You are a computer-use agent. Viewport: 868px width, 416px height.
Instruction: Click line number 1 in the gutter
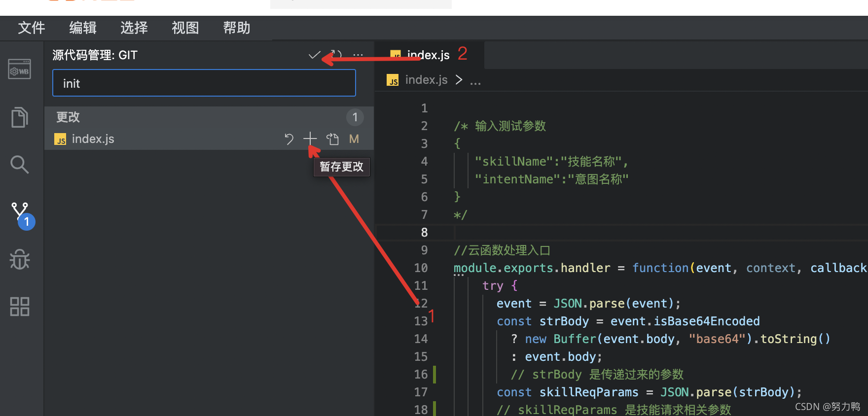pyautogui.click(x=424, y=108)
